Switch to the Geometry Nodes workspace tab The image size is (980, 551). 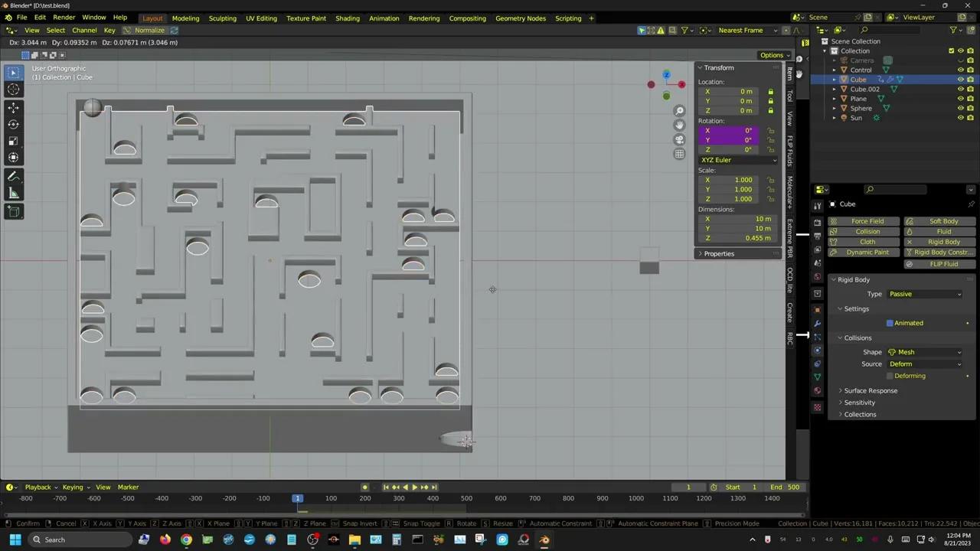click(x=521, y=18)
